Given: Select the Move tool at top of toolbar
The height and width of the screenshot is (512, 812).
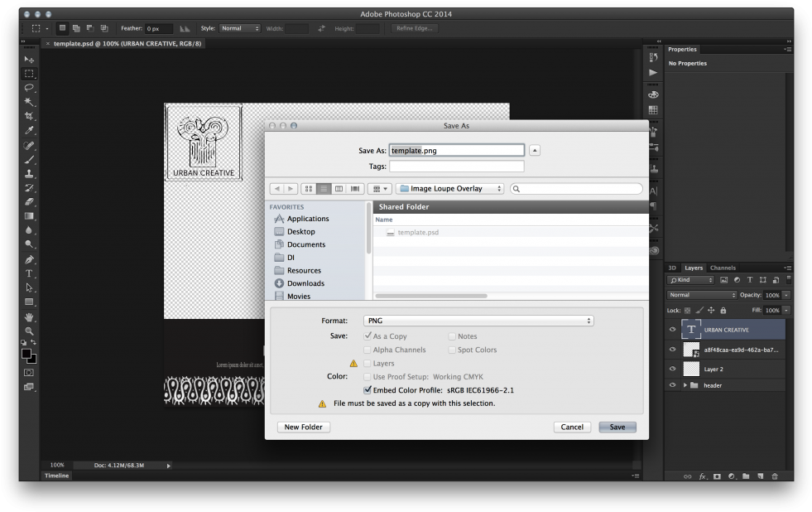Looking at the screenshot, I should coord(29,59).
